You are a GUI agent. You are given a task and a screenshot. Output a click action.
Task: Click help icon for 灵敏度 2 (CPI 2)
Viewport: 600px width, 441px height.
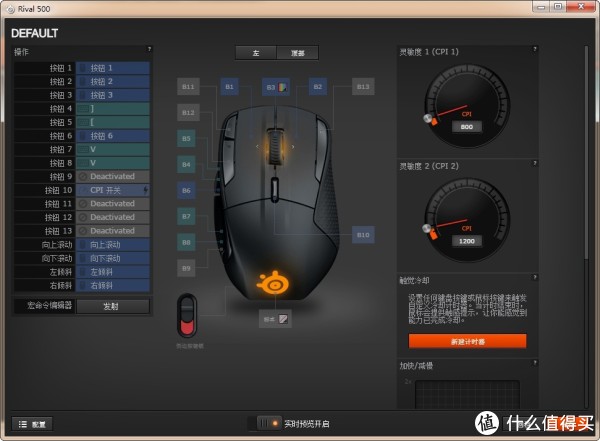click(x=535, y=163)
